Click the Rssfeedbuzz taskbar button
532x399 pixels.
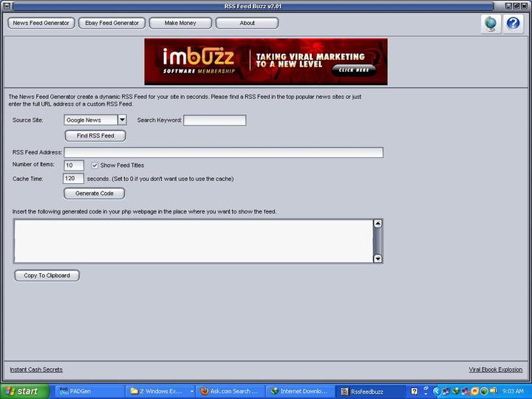pyautogui.click(x=370, y=391)
